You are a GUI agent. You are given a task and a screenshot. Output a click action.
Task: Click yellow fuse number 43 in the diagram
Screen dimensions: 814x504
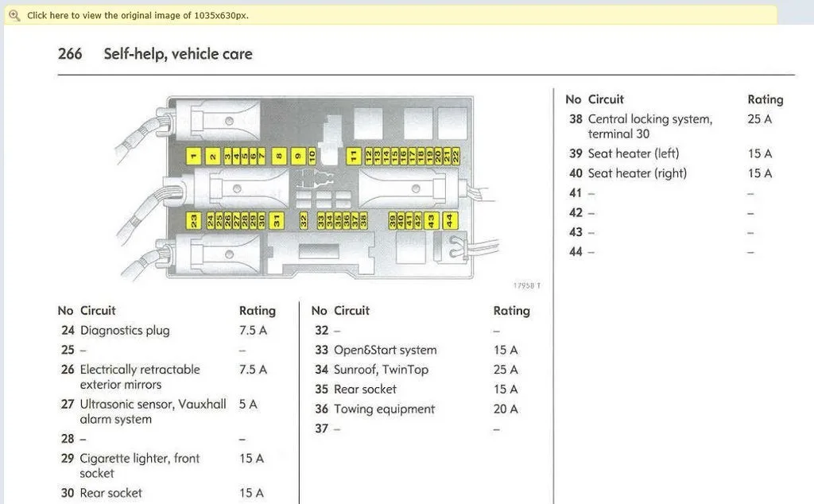(432, 220)
